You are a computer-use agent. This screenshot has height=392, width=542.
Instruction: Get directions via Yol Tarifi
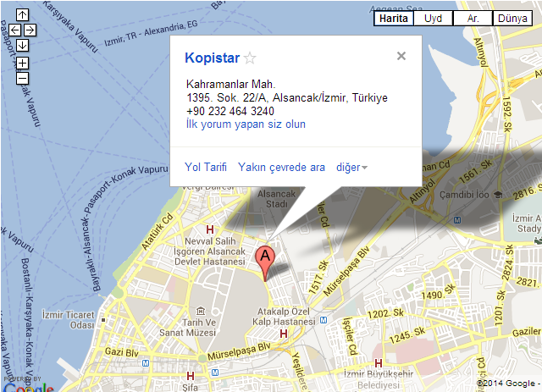coord(206,168)
